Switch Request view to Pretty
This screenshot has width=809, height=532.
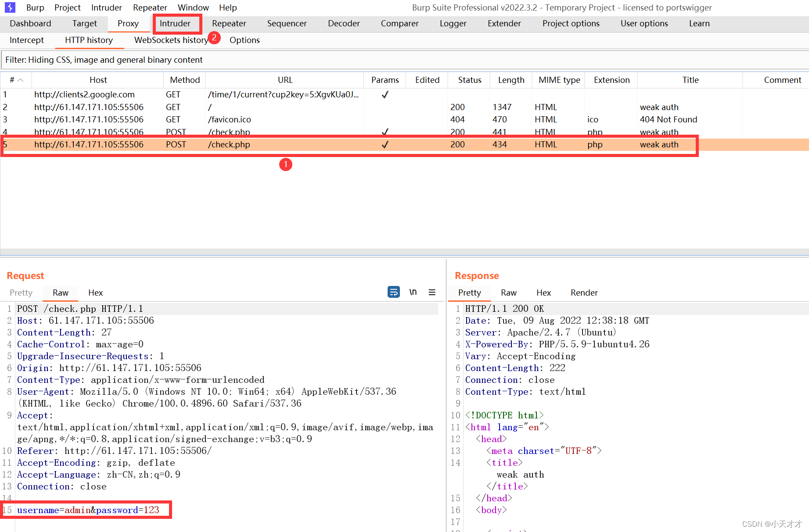tap(21, 293)
